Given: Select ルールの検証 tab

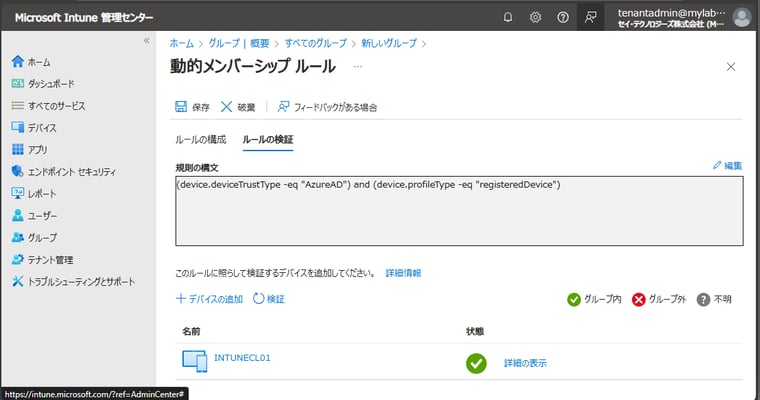Looking at the screenshot, I should tap(268, 140).
